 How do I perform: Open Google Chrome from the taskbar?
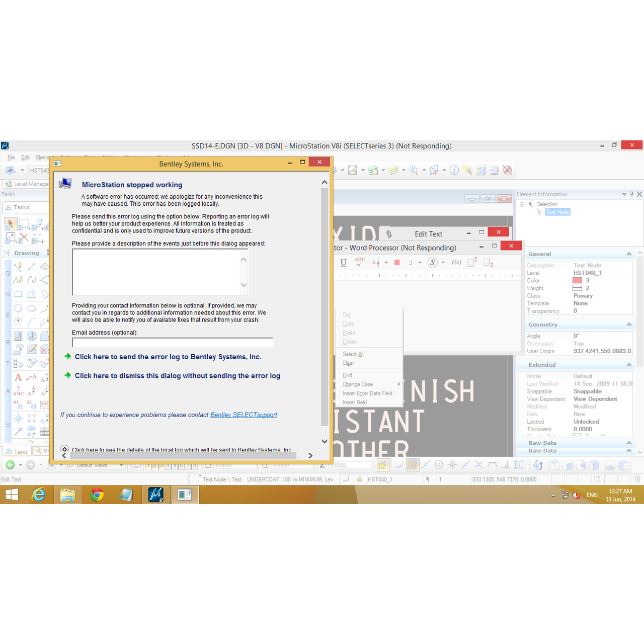coord(97,495)
